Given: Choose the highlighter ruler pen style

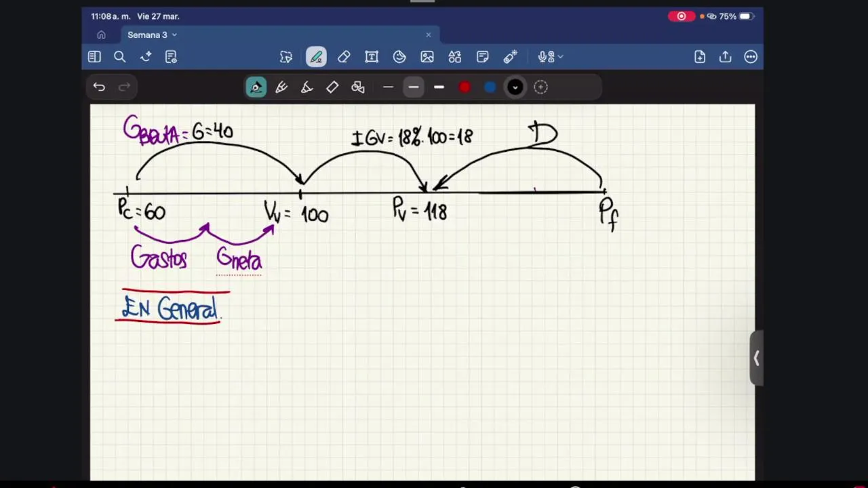Looking at the screenshot, I should (x=332, y=87).
